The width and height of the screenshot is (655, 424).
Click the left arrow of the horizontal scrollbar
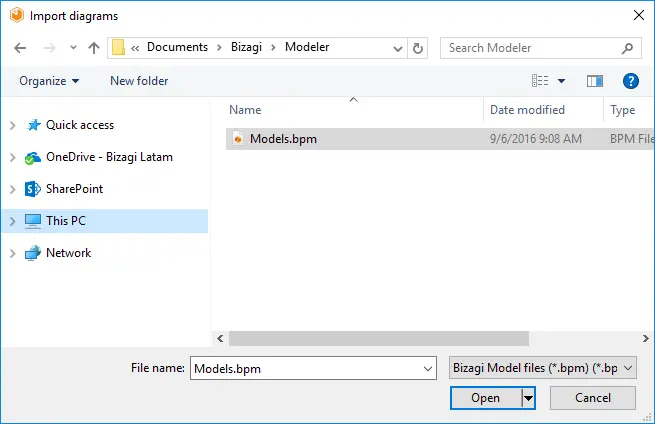click(220, 338)
